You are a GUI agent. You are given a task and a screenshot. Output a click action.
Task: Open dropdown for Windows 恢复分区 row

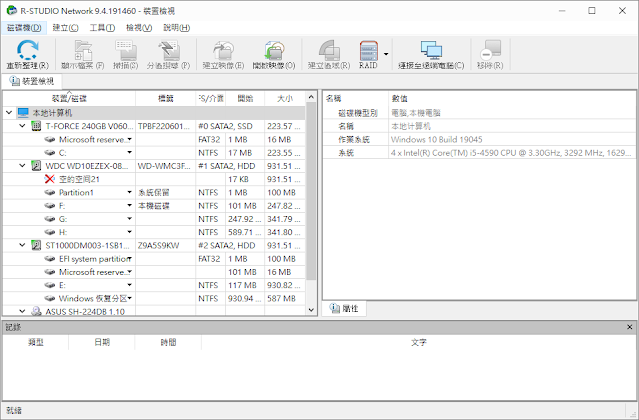[x=130, y=298]
